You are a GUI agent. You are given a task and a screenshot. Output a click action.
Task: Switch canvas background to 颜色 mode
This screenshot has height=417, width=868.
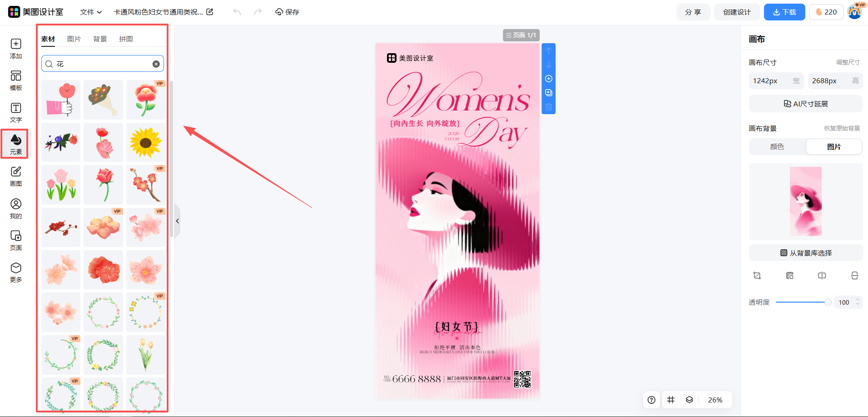click(777, 147)
